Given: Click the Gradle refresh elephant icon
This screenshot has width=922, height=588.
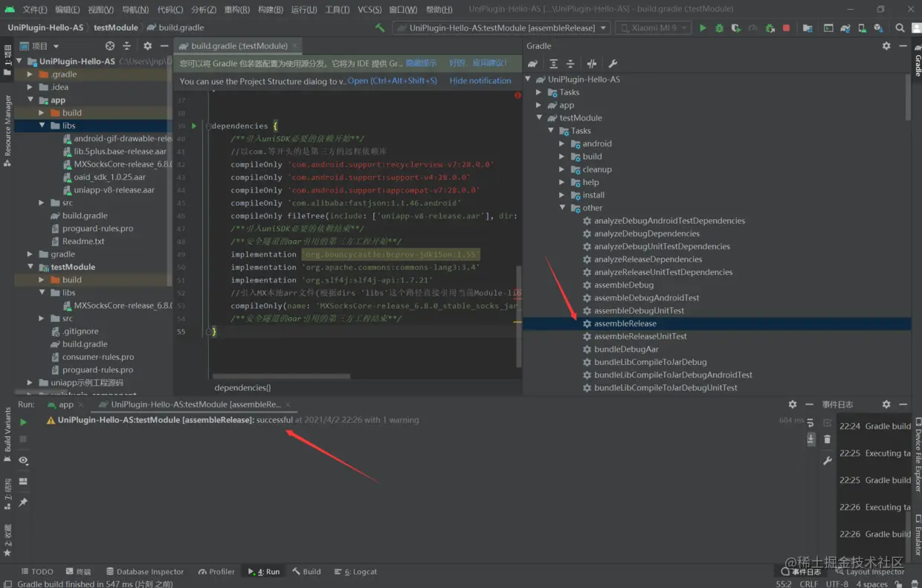Looking at the screenshot, I should click(533, 64).
